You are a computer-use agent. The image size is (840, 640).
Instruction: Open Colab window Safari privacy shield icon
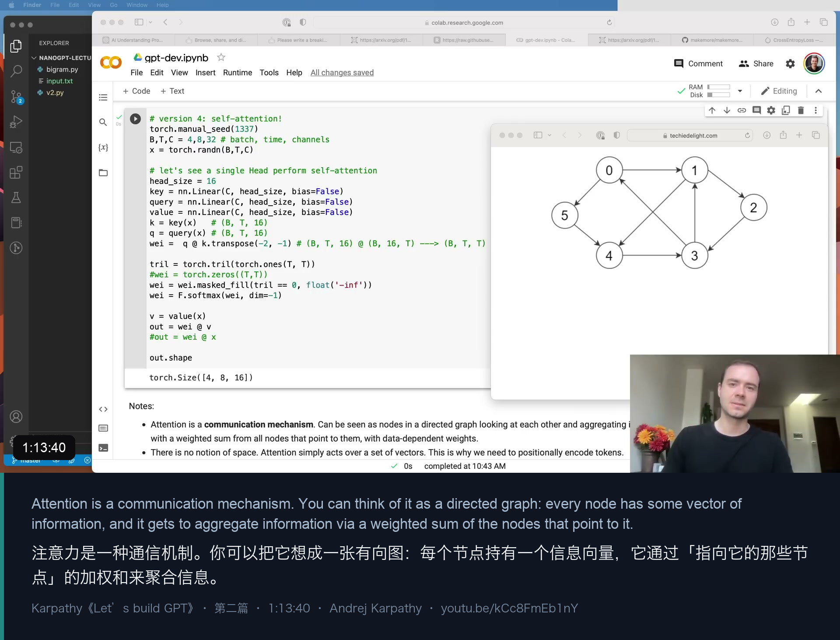[x=303, y=22]
